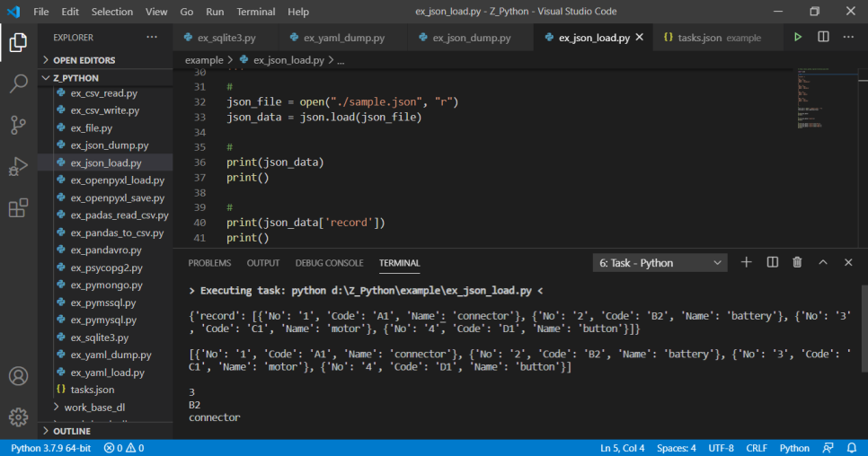The width and height of the screenshot is (868, 456).
Task: Open the feedback icon in status bar
Action: pos(828,448)
